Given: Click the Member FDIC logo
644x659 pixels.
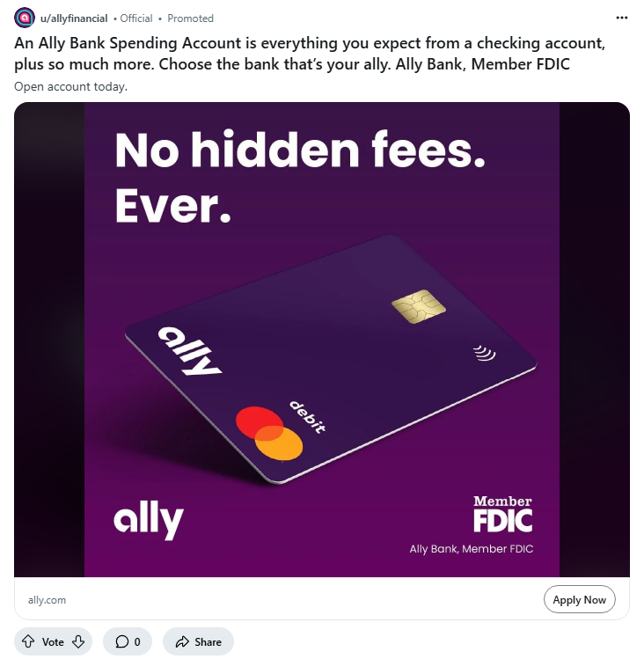Looking at the screenshot, I should click(502, 515).
